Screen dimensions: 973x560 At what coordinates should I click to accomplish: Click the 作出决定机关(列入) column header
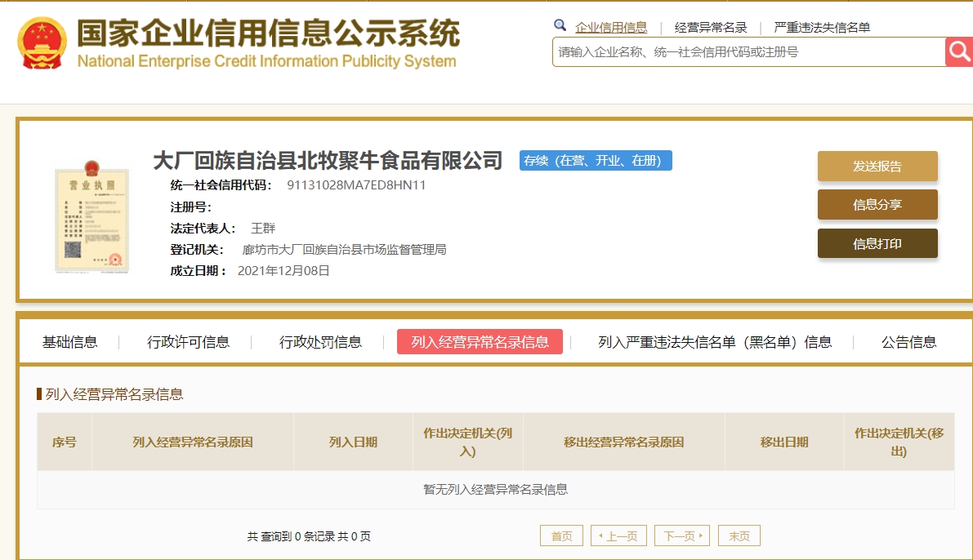(x=468, y=442)
